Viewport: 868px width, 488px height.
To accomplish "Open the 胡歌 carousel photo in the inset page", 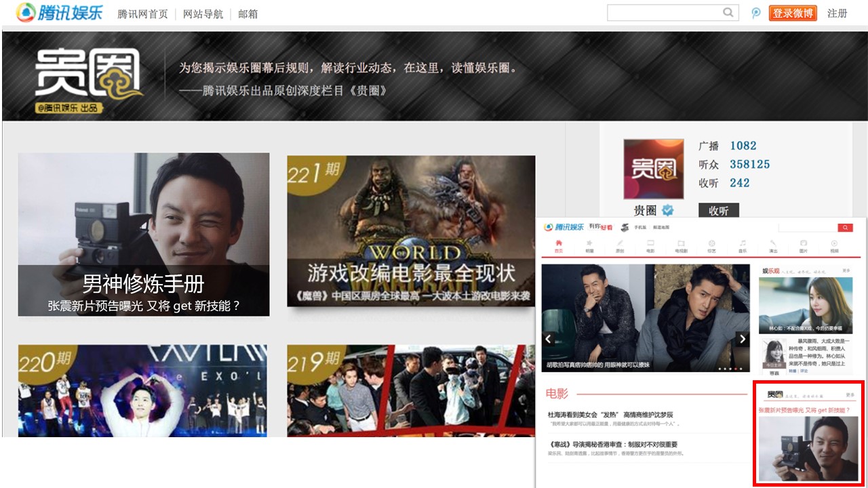I will 646,318.
